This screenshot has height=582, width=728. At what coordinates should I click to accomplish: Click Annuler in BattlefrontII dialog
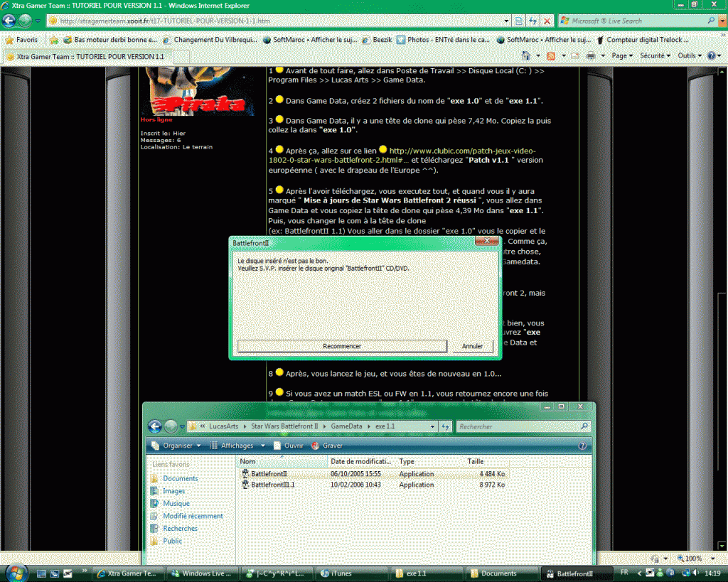(472, 346)
